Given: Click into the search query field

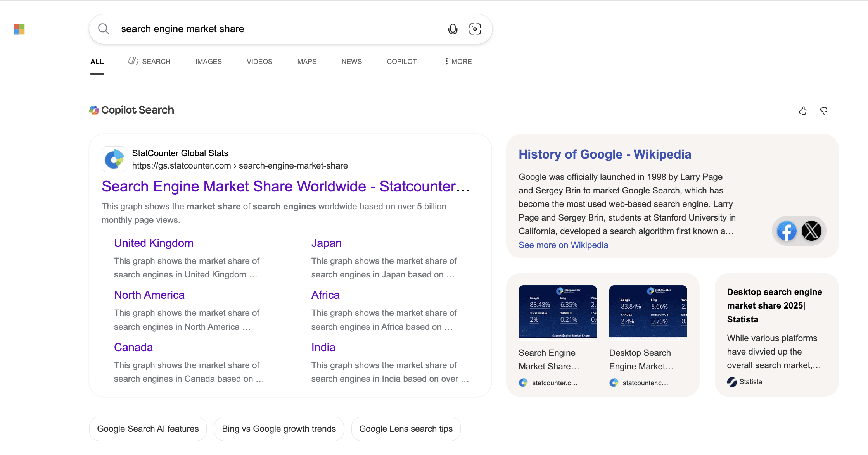Looking at the screenshot, I should click(x=271, y=29).
